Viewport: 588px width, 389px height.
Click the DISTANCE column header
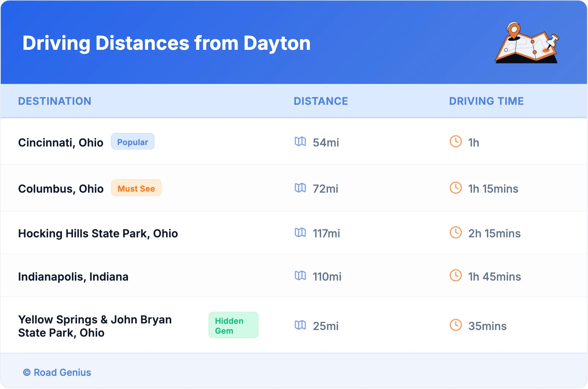(x=321, y=101)
